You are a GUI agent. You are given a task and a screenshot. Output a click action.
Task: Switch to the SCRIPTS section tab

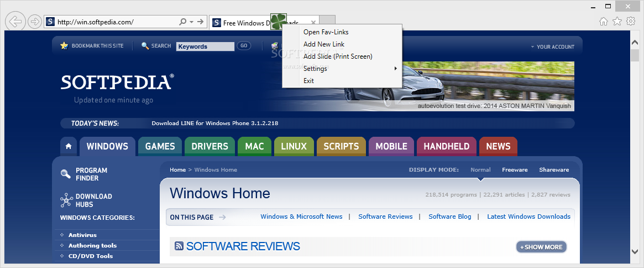point(341,146)
